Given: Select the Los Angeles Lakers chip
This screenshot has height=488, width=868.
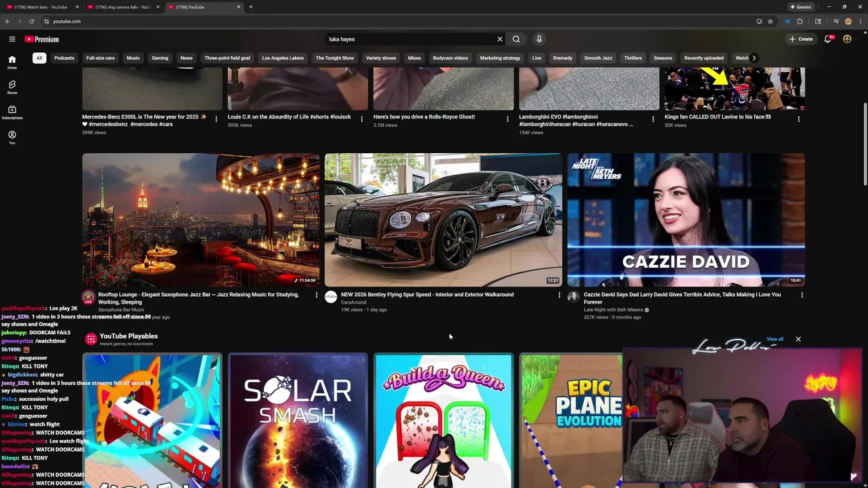Looking at the screenshot, I should point(283,58).
